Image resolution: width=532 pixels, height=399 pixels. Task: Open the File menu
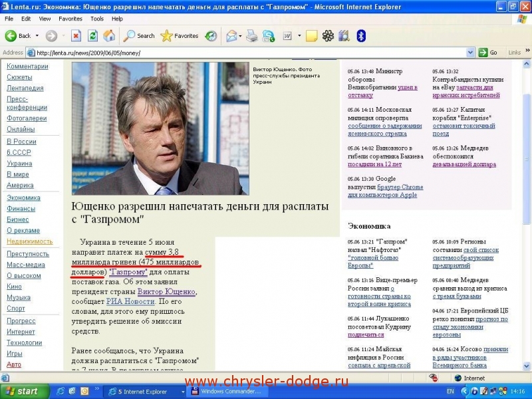click(x=9, y=19)
